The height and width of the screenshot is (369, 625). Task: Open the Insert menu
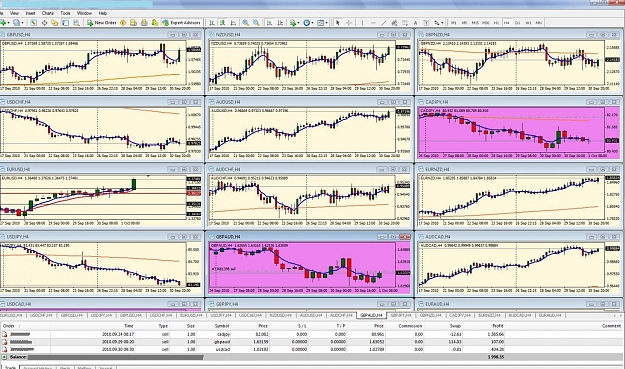pos(30,13)
